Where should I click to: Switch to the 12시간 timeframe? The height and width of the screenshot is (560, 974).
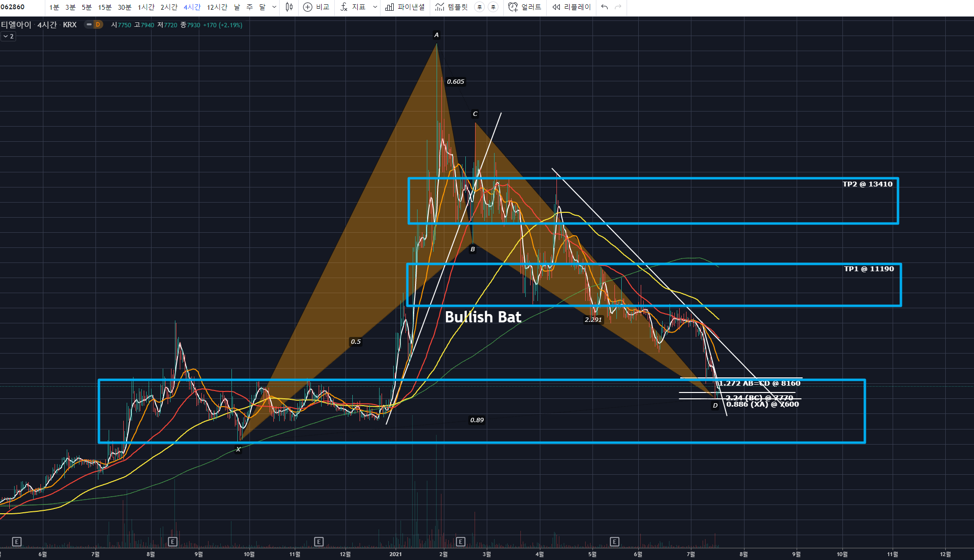click(x=217, y=7)
